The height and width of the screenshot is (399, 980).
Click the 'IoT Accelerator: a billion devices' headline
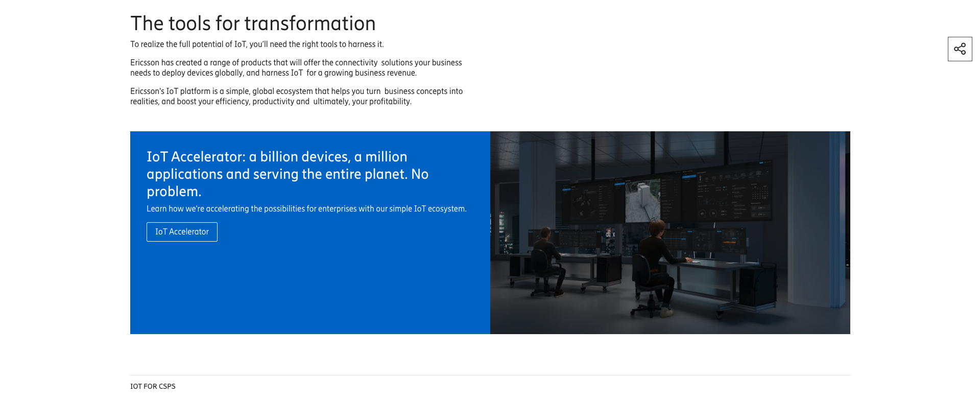288,174
